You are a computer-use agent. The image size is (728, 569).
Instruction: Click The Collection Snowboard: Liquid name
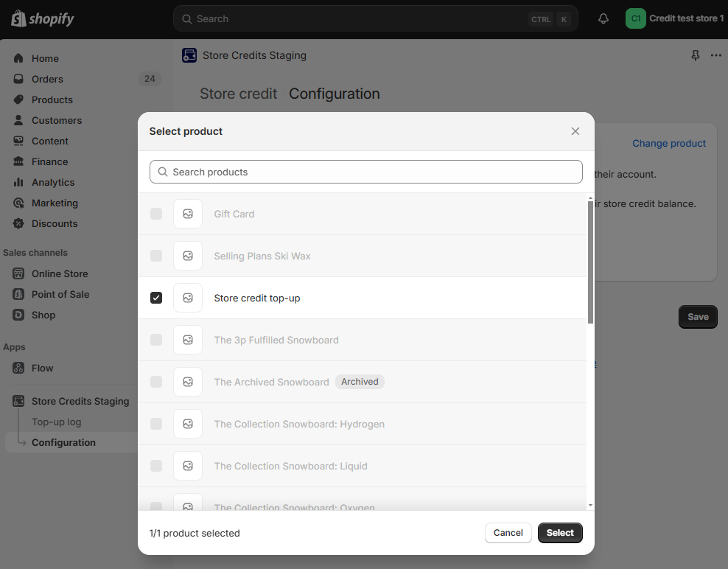click(x=290, y=466)
